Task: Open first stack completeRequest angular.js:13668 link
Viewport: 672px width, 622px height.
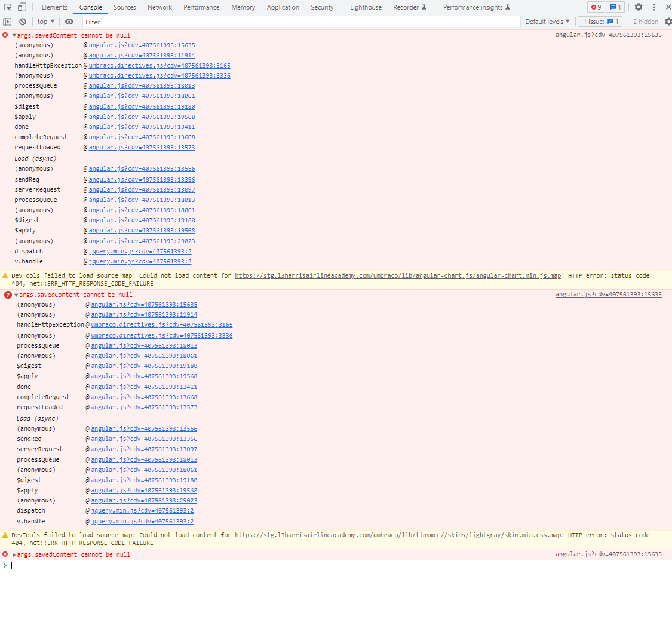Action: [142, 137]
